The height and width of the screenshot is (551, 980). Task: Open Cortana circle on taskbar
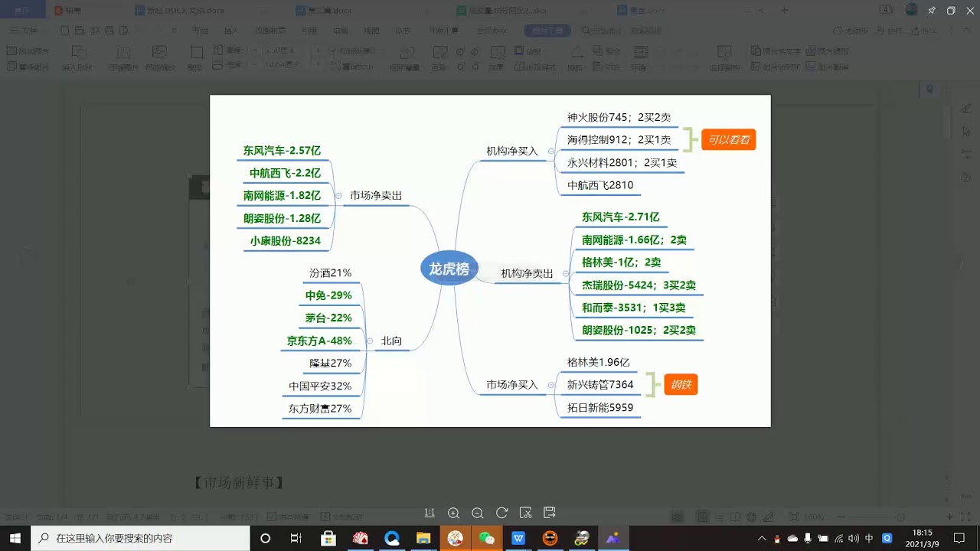[266, 538]
